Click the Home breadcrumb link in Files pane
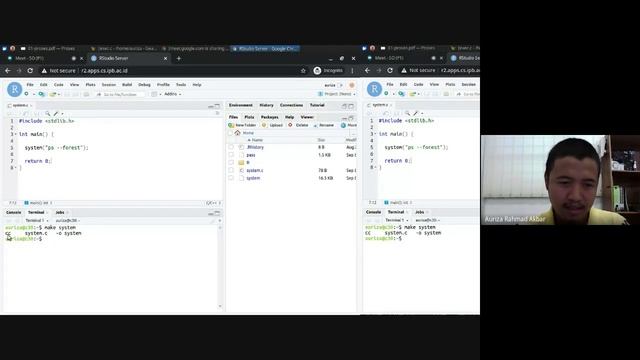 tap(248, 133)
